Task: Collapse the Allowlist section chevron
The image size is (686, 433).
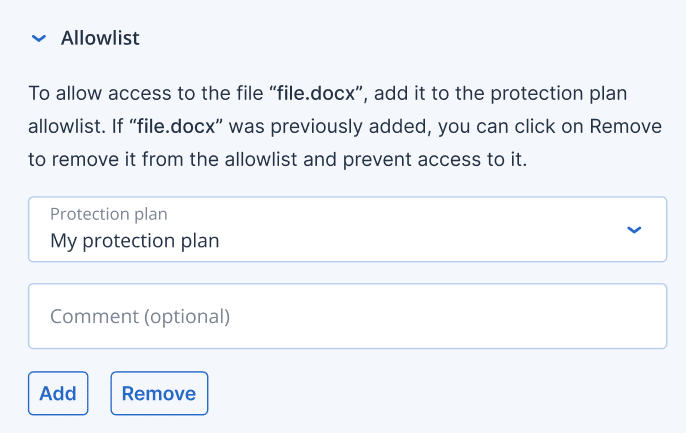Action: (39, 38)
